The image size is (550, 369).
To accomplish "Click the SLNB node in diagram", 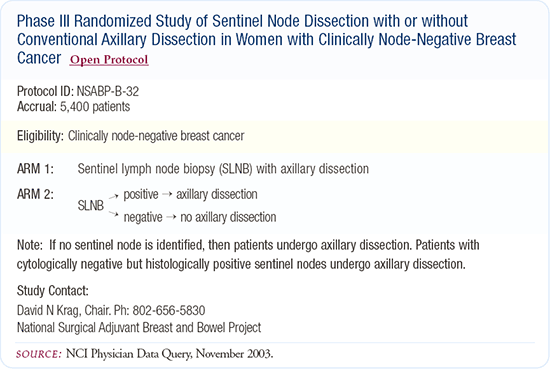I will click(x=90, y=206).
